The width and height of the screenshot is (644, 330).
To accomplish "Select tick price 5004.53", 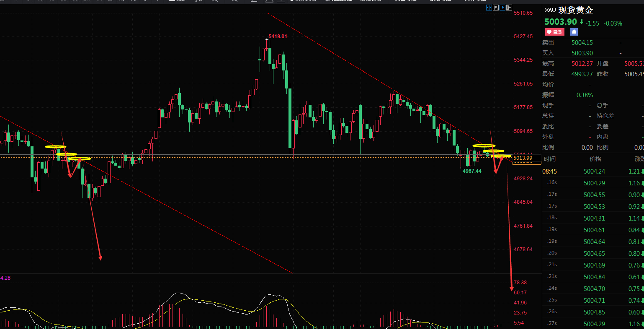I will pyautogui.click(x=594, y=207).
